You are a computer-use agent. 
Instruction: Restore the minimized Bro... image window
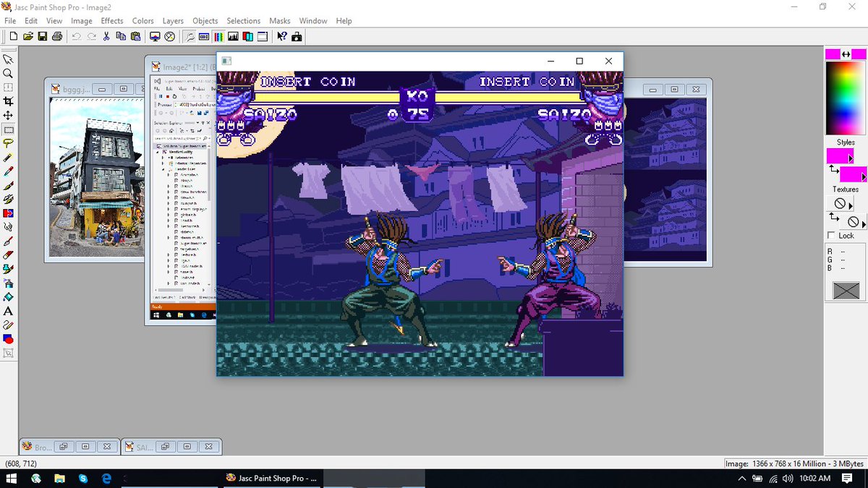pos(64,447)
